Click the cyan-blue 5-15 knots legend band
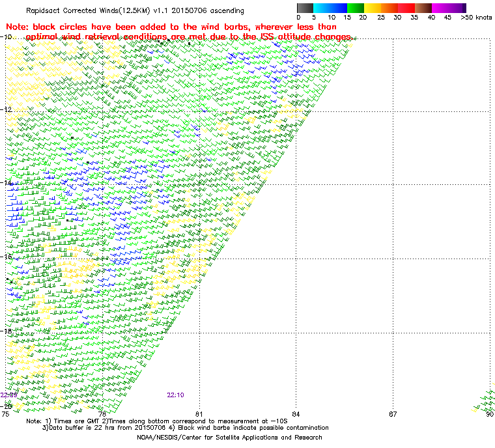This screenshot has width=495, height=448. click(330, 8)
